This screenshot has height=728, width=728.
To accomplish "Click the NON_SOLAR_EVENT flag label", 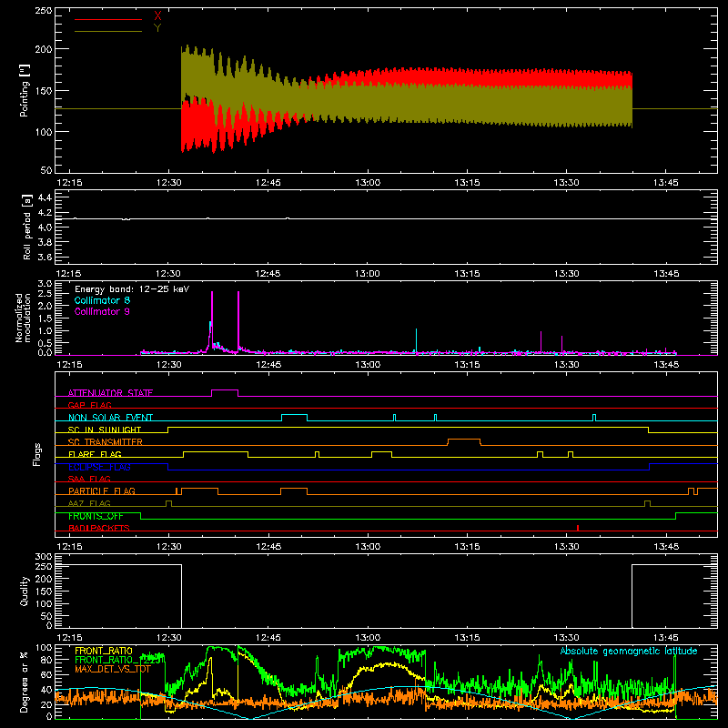I will pyautogui.click(x=110, y=418).
